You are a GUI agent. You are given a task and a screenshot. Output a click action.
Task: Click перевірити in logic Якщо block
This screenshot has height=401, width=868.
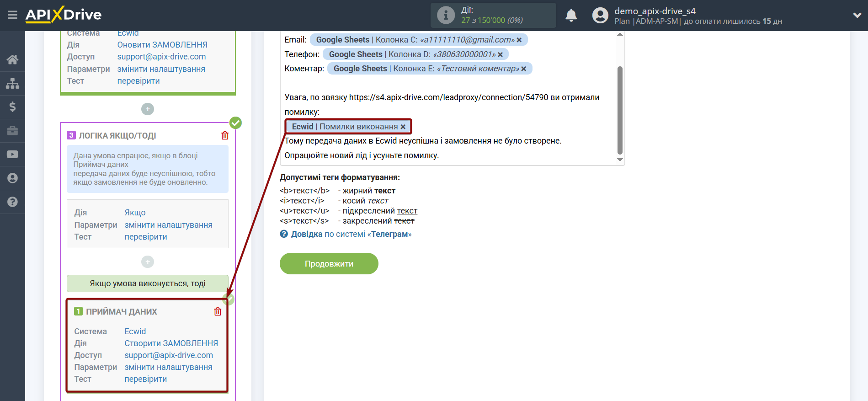[146, 237]
